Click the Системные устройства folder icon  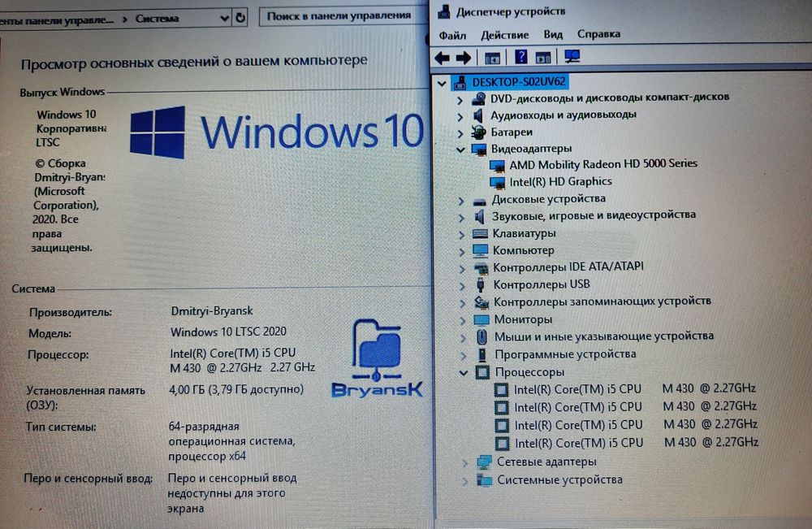point(485,479)
